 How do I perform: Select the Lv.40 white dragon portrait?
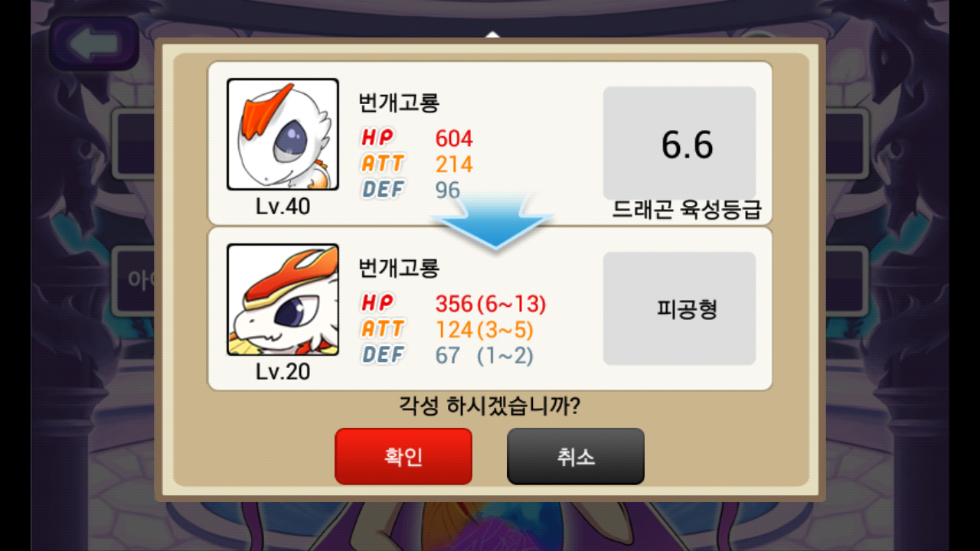tap(283, 134)
